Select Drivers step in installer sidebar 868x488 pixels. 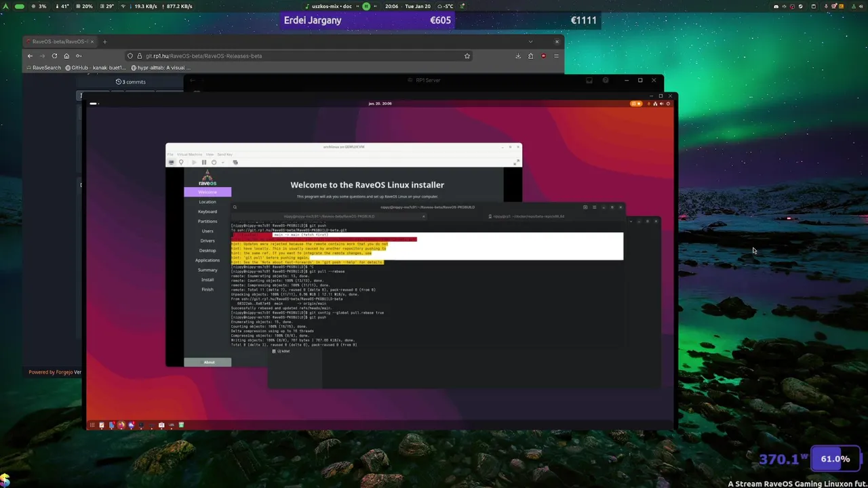coord(208,241)
